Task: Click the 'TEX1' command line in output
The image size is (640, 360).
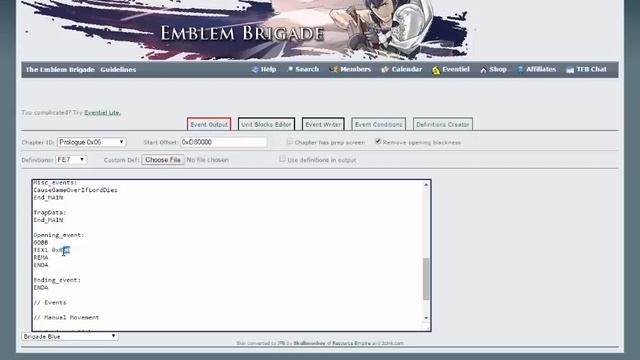Action: [x=52, y=250]
